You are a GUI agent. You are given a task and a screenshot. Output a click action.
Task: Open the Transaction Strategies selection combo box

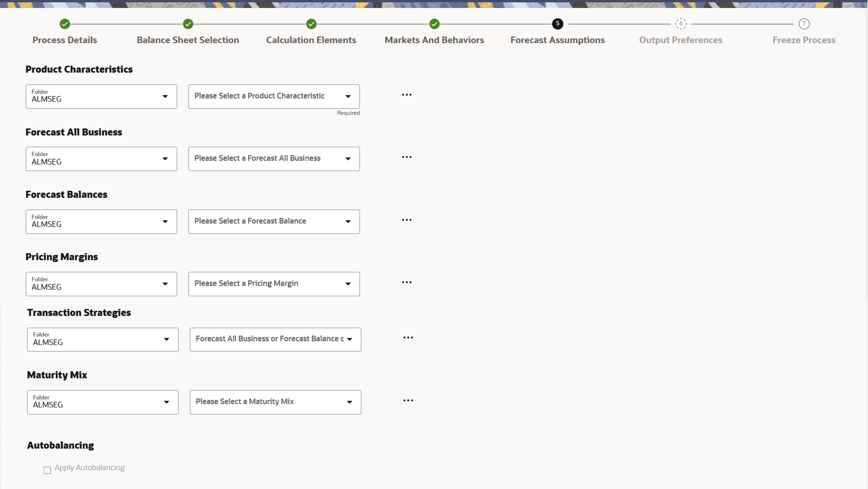[x=275, y=339]
